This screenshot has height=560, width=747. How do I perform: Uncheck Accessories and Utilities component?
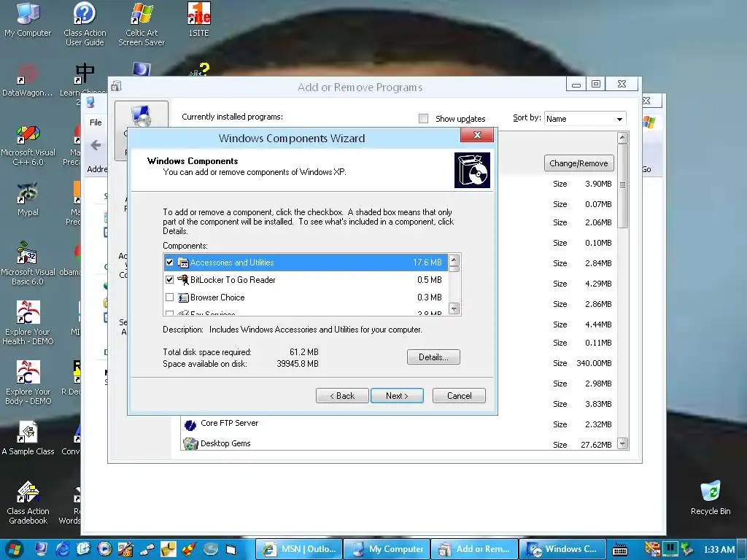coord(169,262)
